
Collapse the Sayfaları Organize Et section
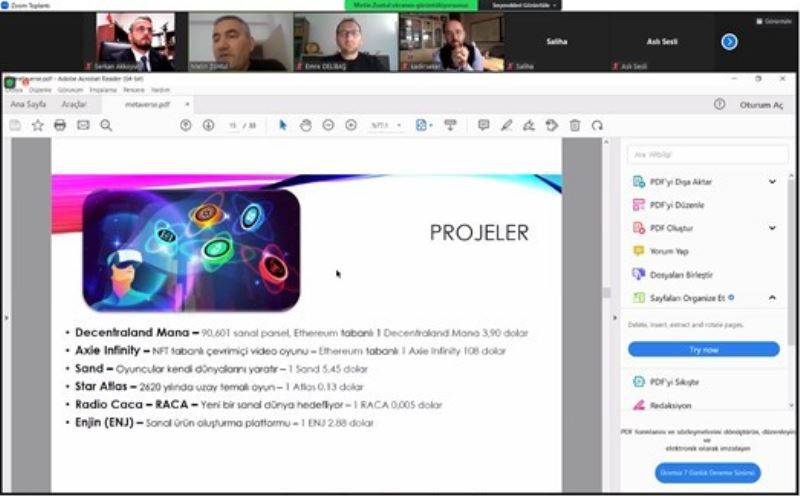772,298
